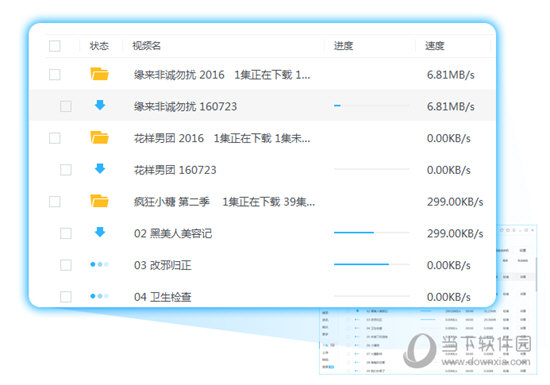This screenshot has height=385, width=550.
Task: Check the box for 02 黑美人美容记
Action: 66,234
